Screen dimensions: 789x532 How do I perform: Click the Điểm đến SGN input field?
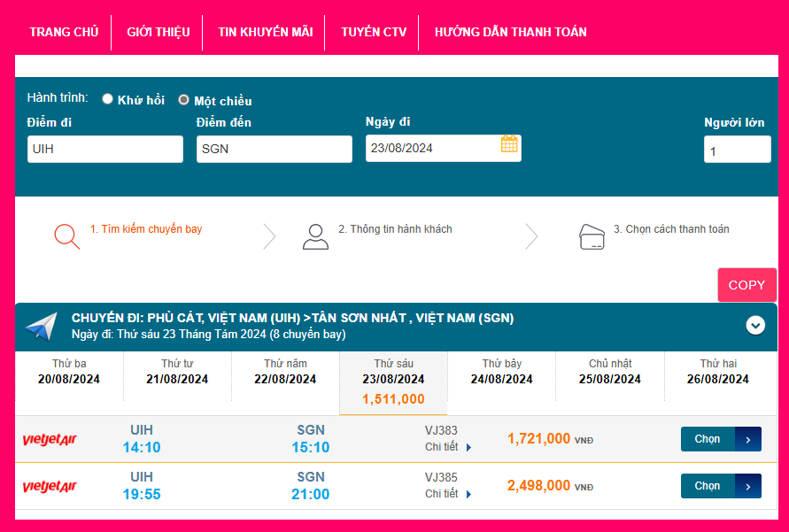[x=274, y=149]
